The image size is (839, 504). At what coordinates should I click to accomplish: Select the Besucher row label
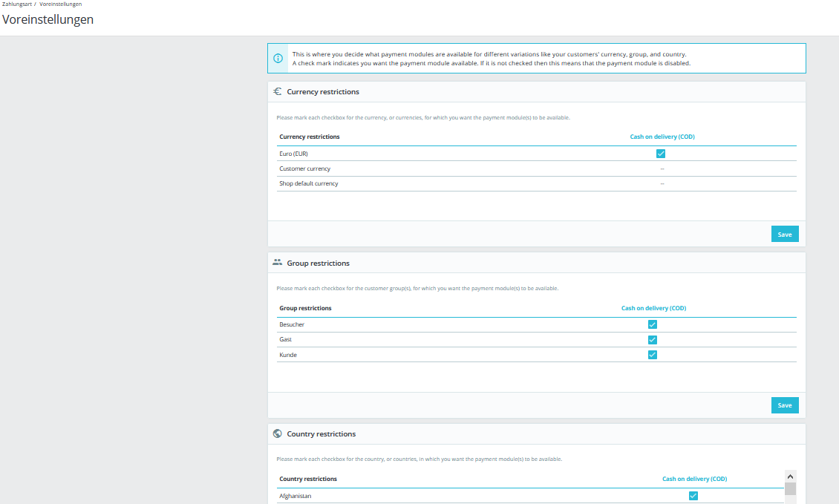292,324
